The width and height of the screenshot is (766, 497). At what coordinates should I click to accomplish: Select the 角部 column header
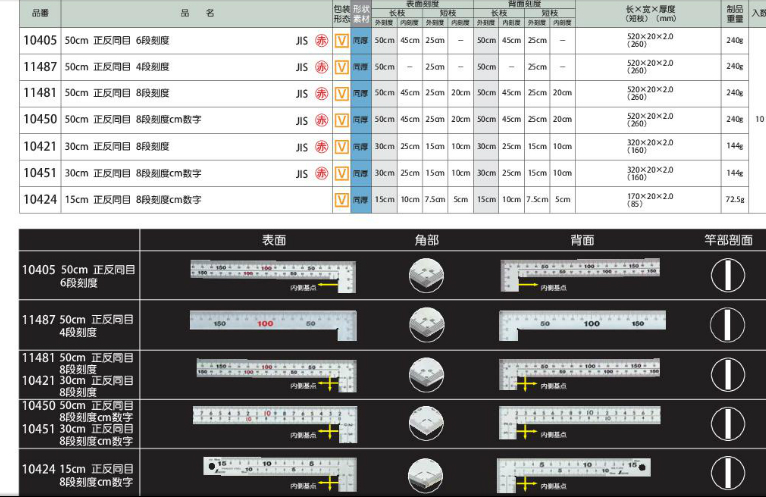pyautogui.click(x=426, y=240)
